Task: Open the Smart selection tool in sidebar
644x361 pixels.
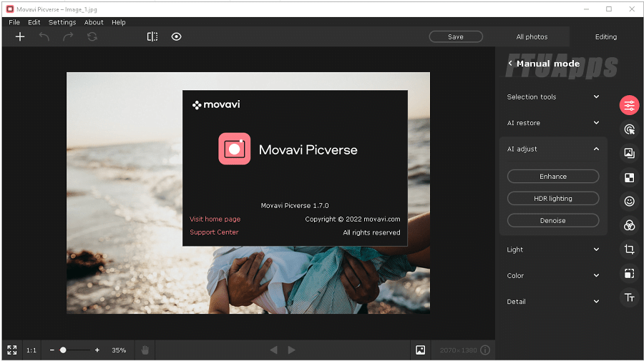Action: pos(629,129)
